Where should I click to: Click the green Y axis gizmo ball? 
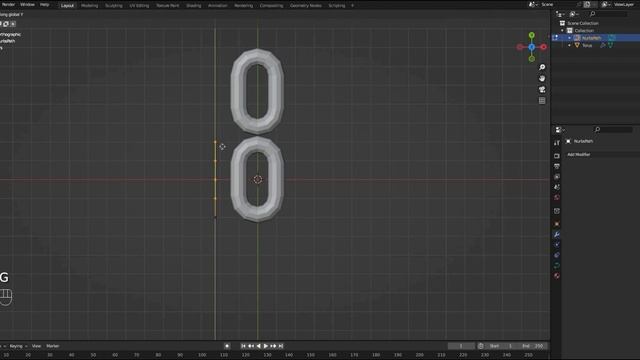pyautogui.click(x=531, y=36)
